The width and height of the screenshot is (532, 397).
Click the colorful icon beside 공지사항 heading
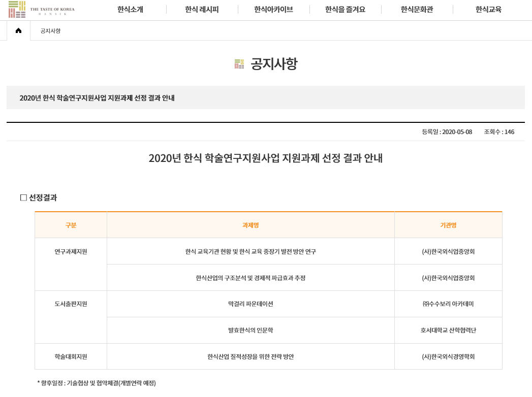point(239,64)
